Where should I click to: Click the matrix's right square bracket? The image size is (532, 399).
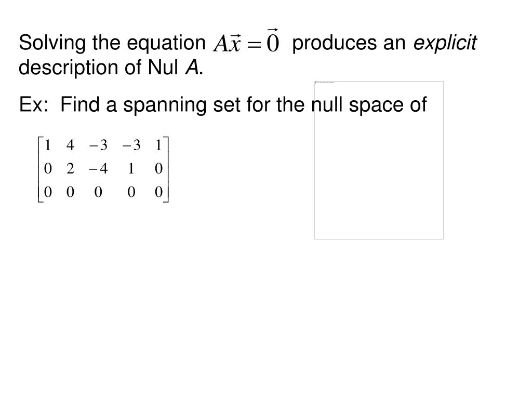point(166,169)
